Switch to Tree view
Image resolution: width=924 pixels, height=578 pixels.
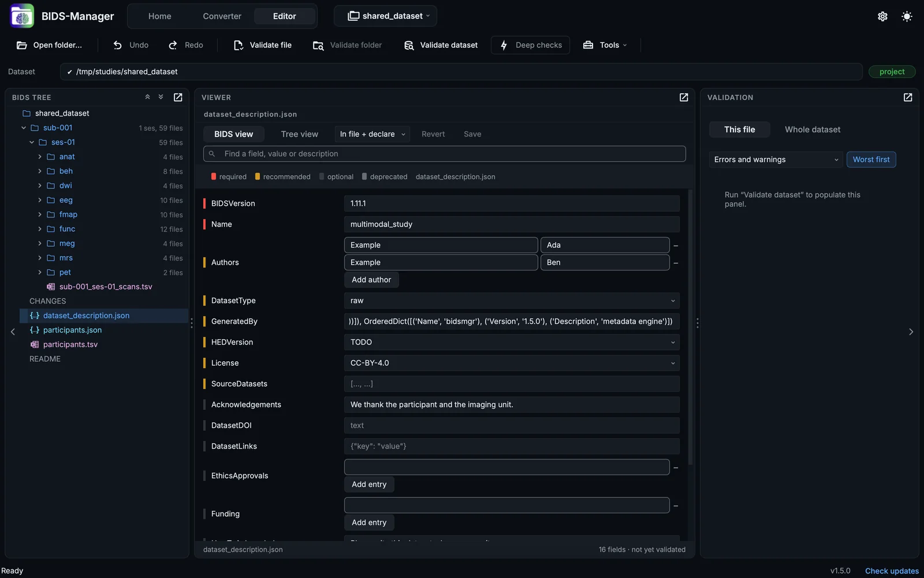(x=299, y=134)
